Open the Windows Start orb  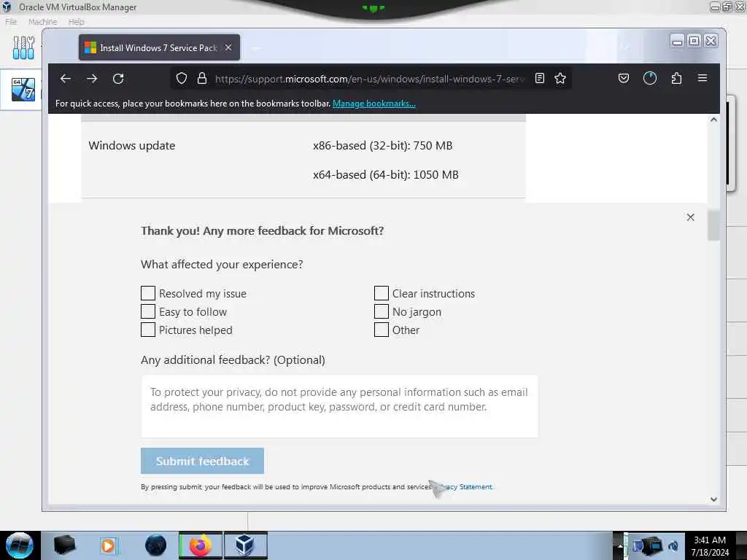click(x=19, y=545)
